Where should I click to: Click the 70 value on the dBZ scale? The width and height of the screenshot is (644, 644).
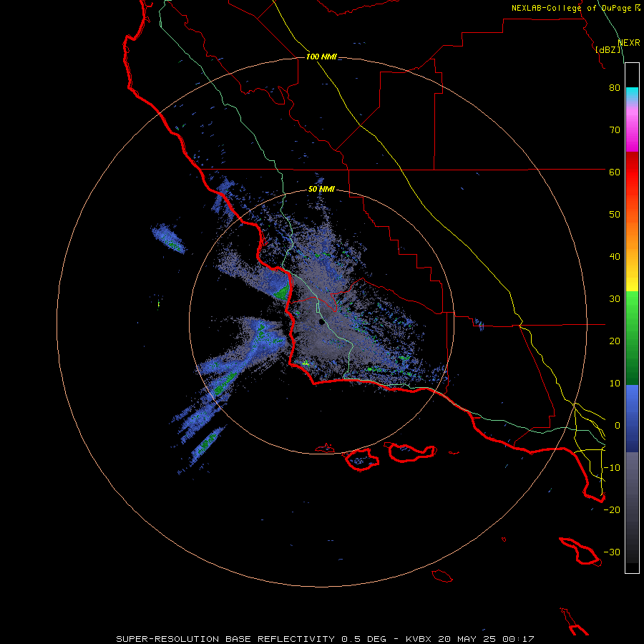tap(615, 130)
